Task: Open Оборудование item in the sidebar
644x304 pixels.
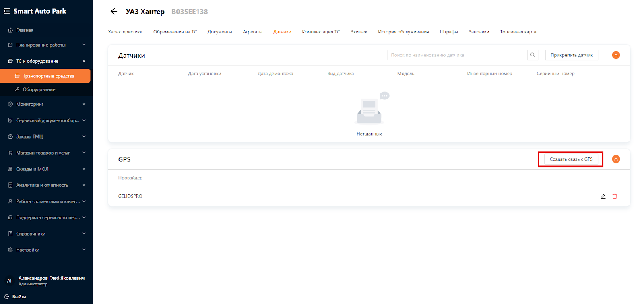Action: point(39,89)
